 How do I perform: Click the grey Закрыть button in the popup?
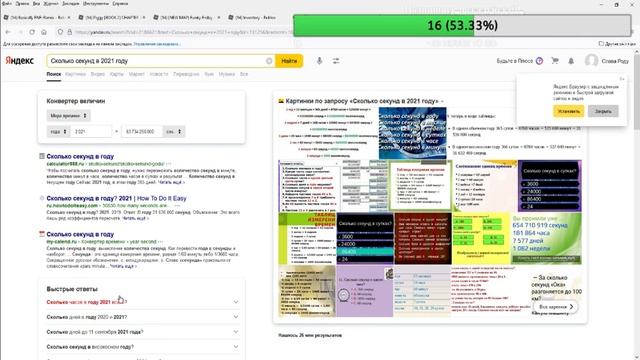[603, 111]
